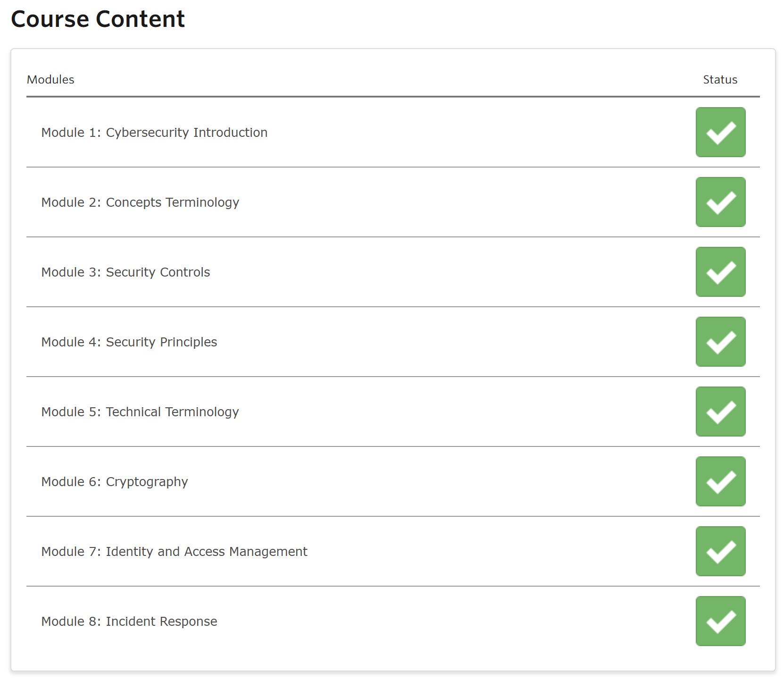Open Module 1: Cybersecurity Introduction
This screenshot has height=681, width=784.
(154, 133)
